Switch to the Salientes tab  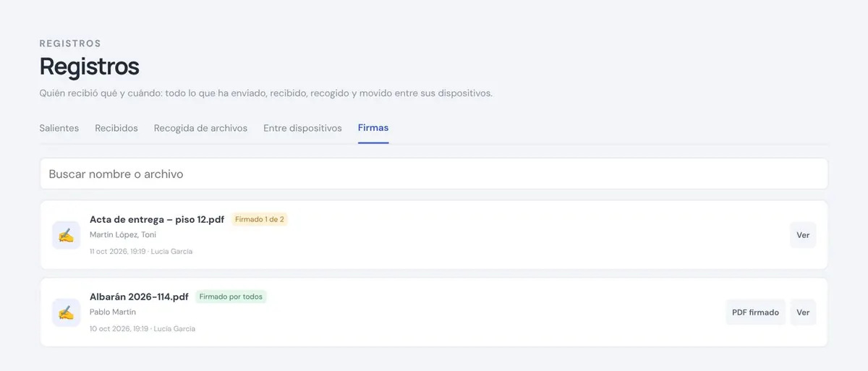(59, 128)
